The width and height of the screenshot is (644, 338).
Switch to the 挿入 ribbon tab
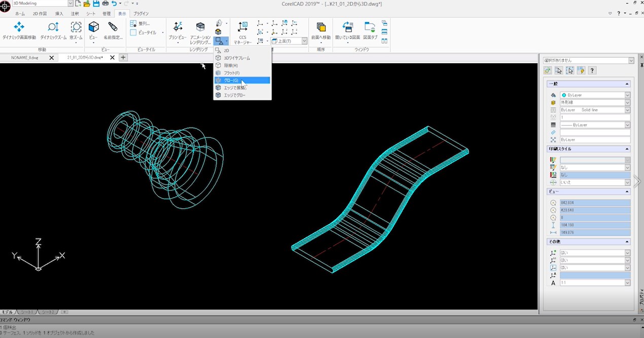click(59, 14)
